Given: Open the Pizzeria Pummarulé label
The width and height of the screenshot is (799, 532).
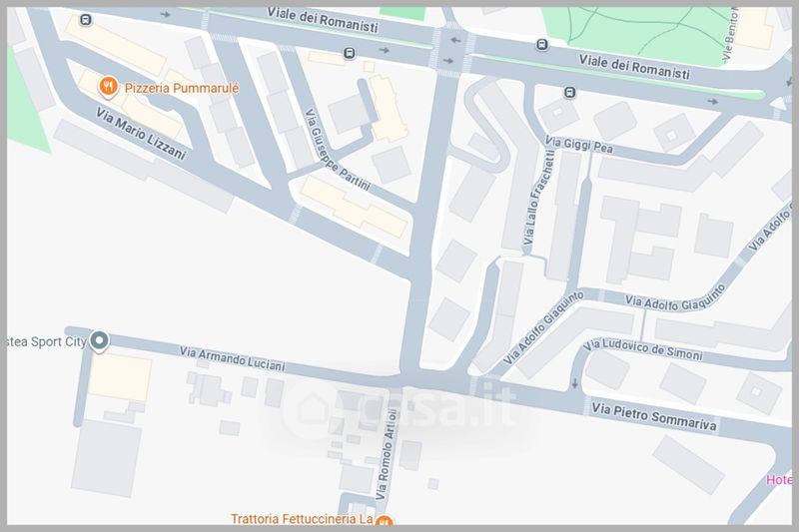Looking at the screenshot, I should click(x=182, y=88).
